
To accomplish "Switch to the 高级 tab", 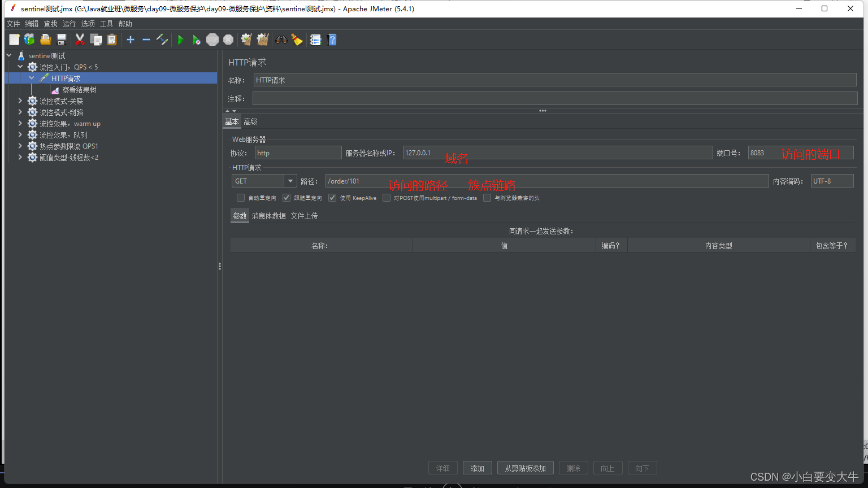I will tap(250, 121).
